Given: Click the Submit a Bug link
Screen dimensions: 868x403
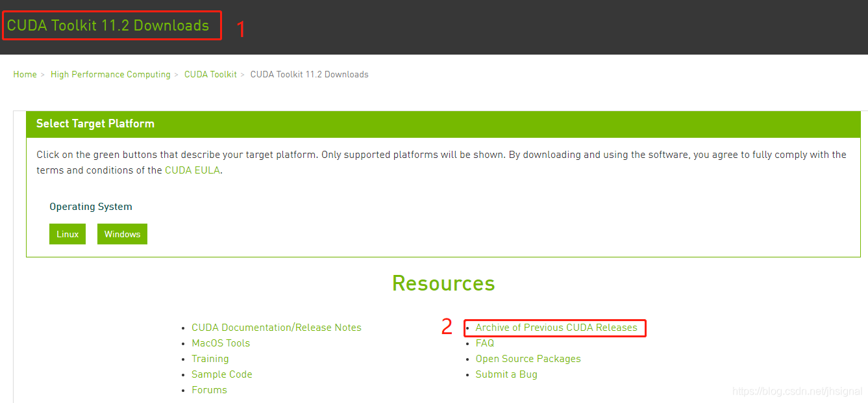Looking at the screenshot, I should (506, 374).
